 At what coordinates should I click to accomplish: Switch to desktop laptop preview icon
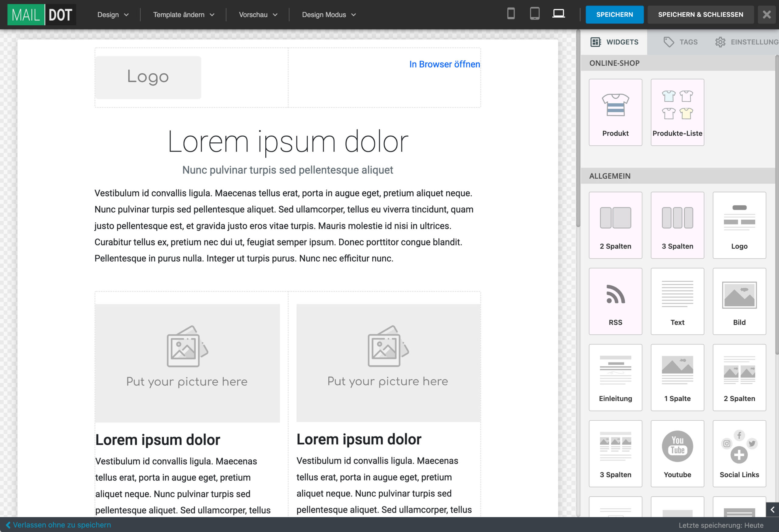coord(558,14)
